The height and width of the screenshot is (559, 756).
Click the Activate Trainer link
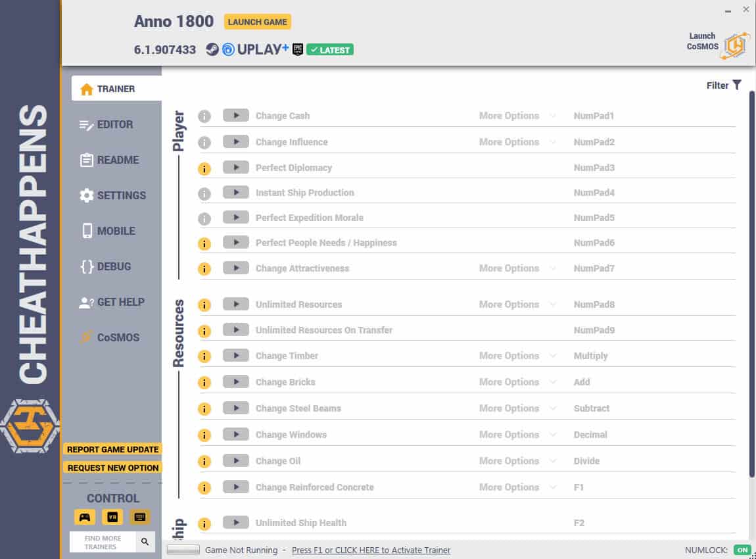tap(371, 550)
